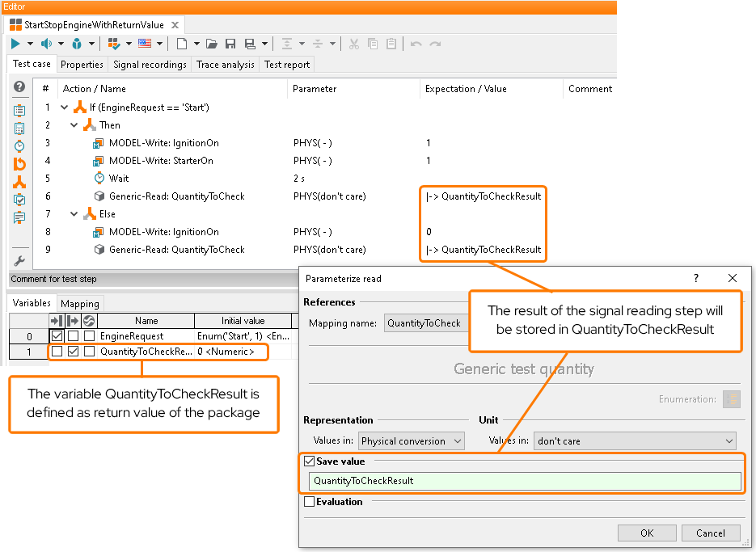Image resolution: width=756 pixels, height=552 pixels.
Task: Add a calculation step from the sidebar
Action: [x=19, y=129]
